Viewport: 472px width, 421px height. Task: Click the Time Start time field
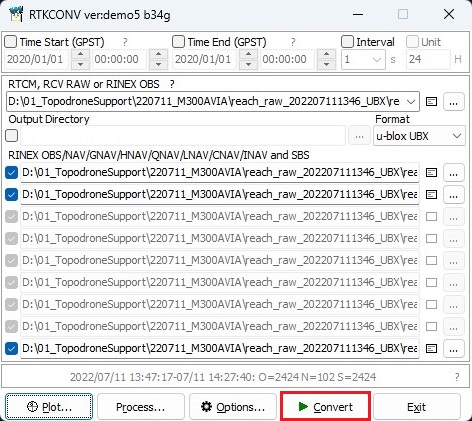coord(119,59)
